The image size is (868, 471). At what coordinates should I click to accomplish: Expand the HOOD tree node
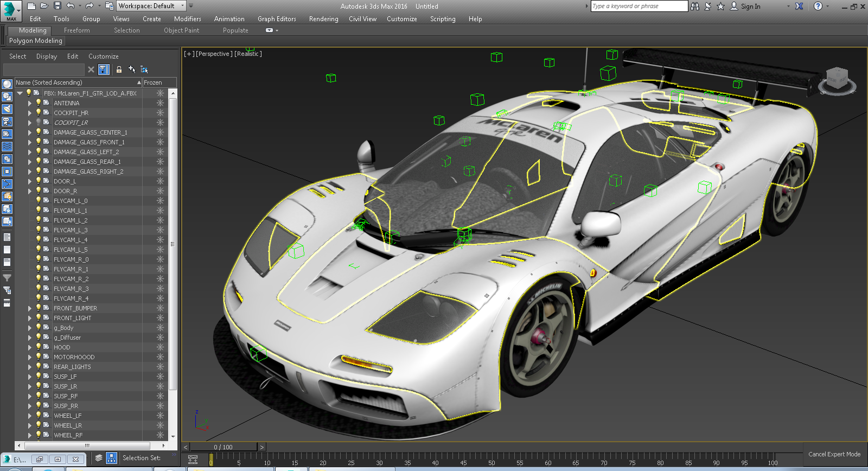tap(30, 347)
